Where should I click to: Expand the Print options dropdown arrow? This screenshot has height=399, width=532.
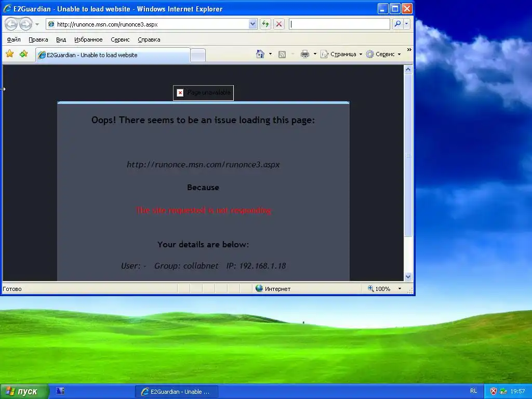[315, 54]
